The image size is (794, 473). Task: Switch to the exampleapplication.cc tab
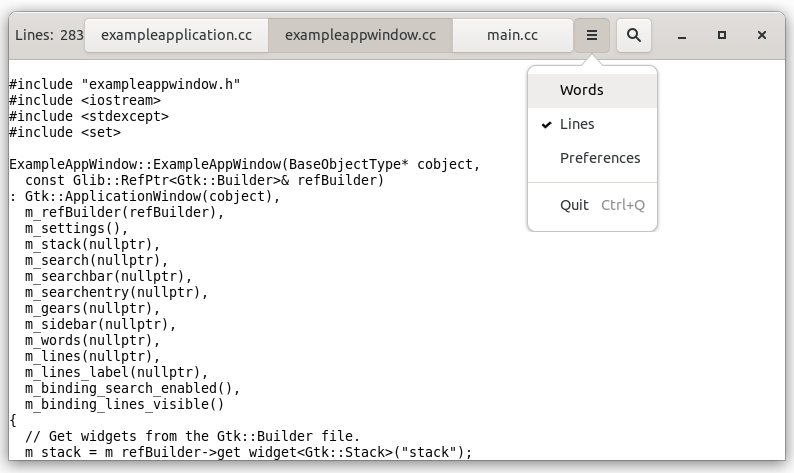pos(177,35)
